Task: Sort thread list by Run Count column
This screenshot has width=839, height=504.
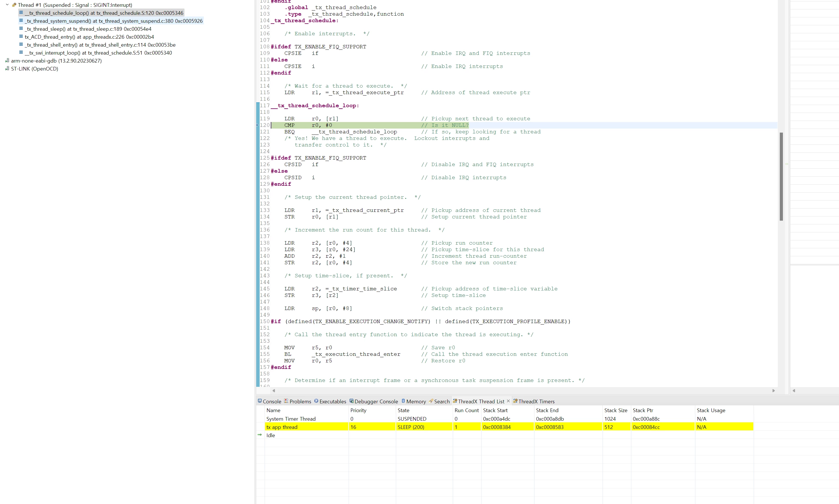Action: 467,410
